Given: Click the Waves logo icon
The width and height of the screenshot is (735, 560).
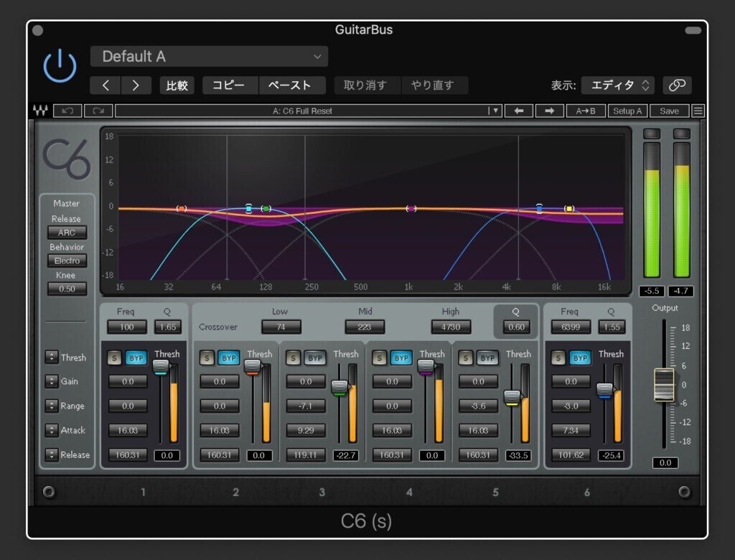Looking at the screenshot, I should 40,111.
